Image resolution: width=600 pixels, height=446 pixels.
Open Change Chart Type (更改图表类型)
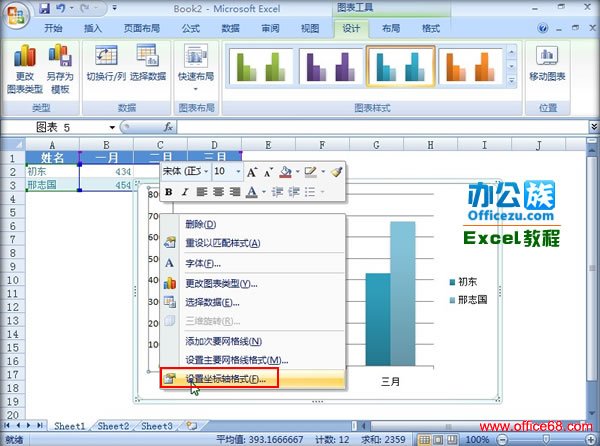pyautogui.click(x=25, y=69)
